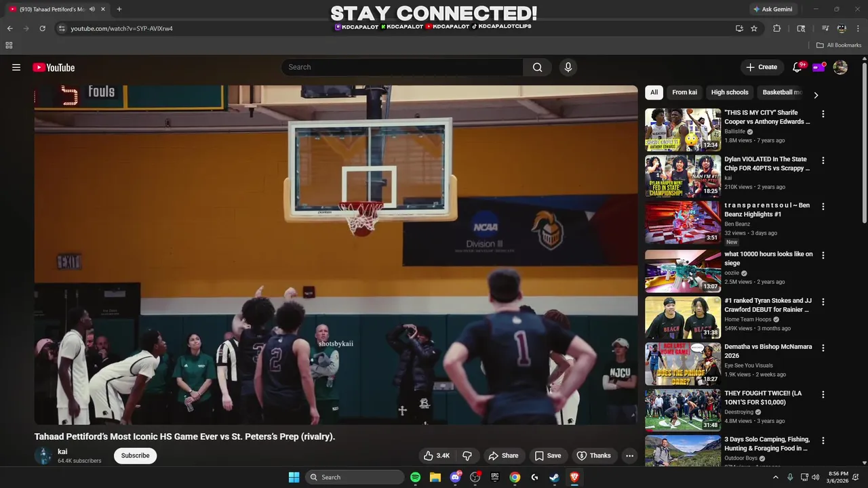
Task: Click the page vertical scrollbar
Action: click(x=864, y=142)
